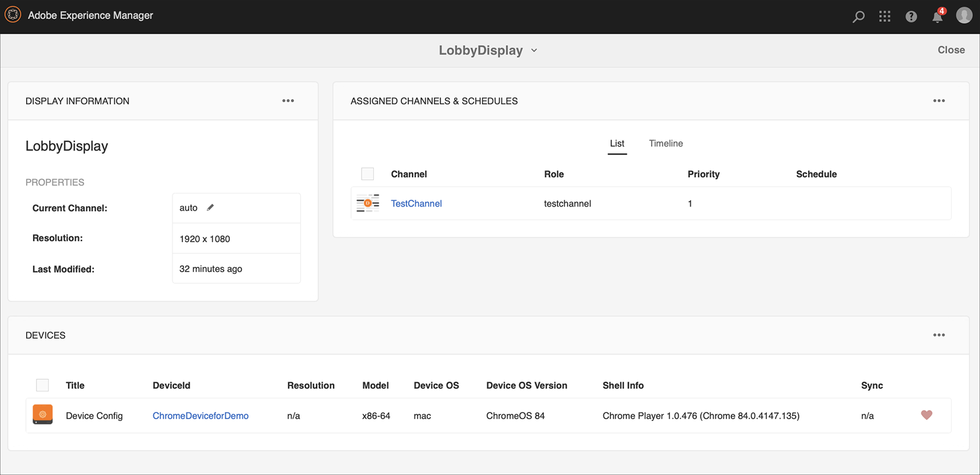
Task: Close the display dashboard
Action: click(x=951, y=50)
